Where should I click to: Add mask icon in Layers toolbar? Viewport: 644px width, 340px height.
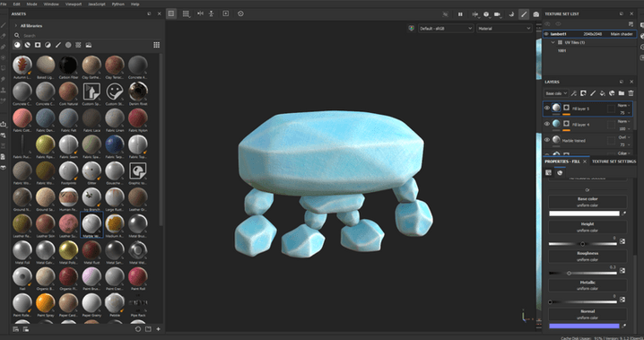point(583,93)
